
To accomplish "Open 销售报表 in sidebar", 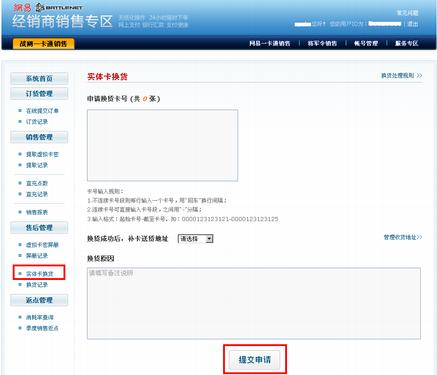I will 37,212.
